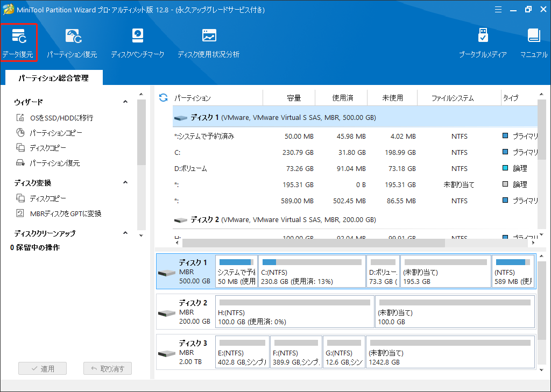Select the D:ボリューム partition row
The width and height of the screenshot is (551, 392).
pyautogui.click(x=355, y=169)
